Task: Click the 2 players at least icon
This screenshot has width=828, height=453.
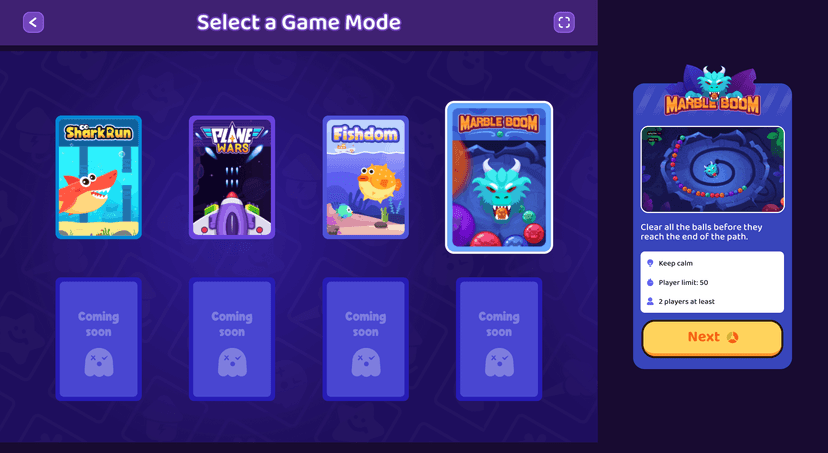Action: pos(650,301)
